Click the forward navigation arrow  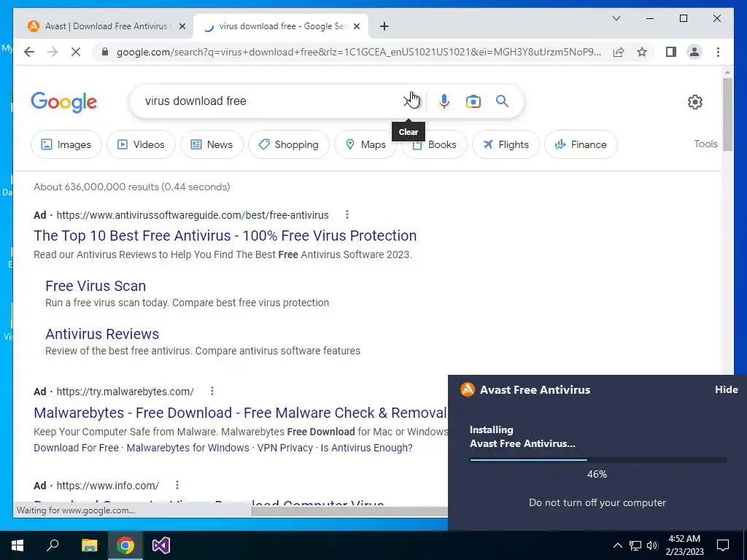pyautogui.click(x=53, y=52)
